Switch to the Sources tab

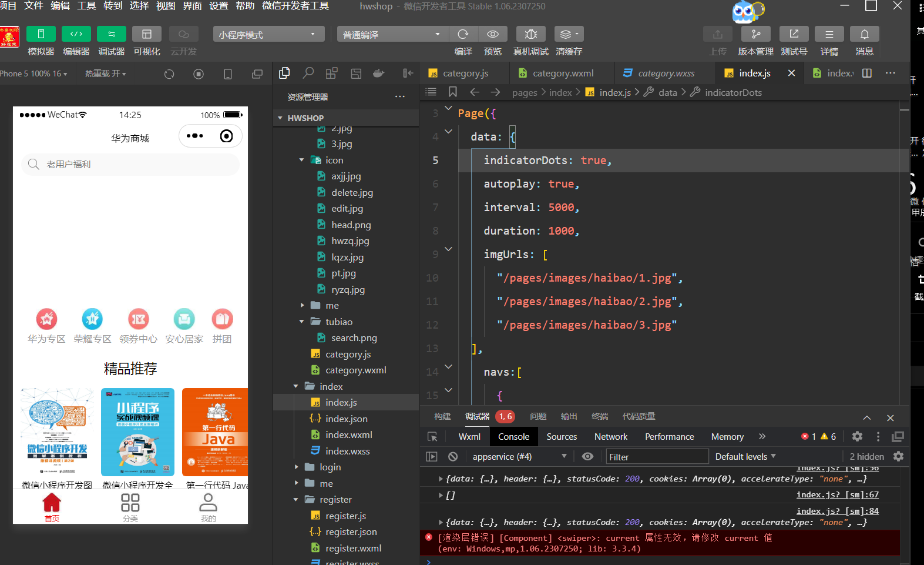click(x=562, y=437)
